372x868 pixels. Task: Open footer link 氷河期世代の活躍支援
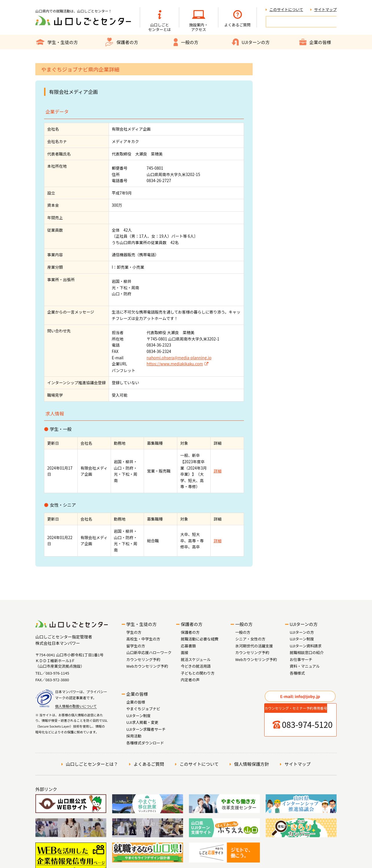click(254, 646)
